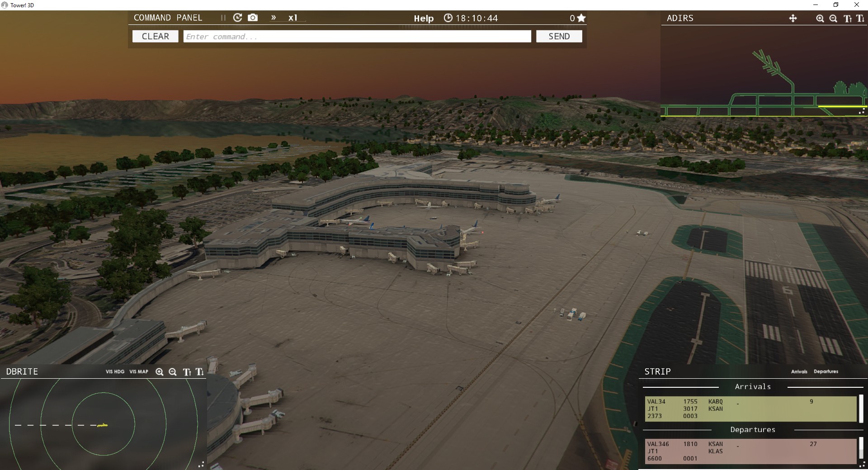Click runway 27 in departure strip
Viewport: 868px width, 470px height.
tap(813, 444)
